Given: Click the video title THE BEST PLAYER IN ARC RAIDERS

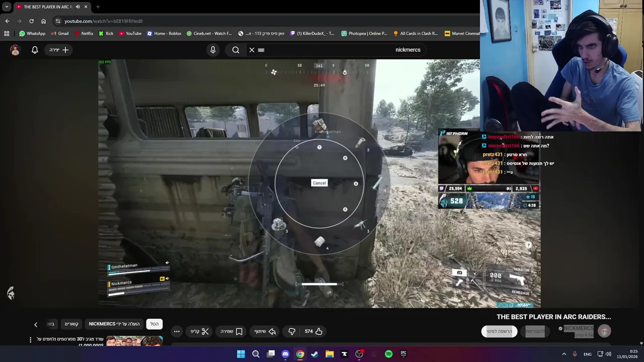Looking at the screenshot, I should (x=553, y=317).
